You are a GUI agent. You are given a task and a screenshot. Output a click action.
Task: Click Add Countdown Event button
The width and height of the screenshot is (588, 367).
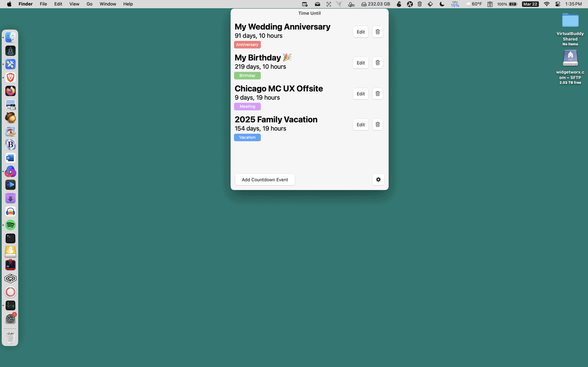(265, 180)
